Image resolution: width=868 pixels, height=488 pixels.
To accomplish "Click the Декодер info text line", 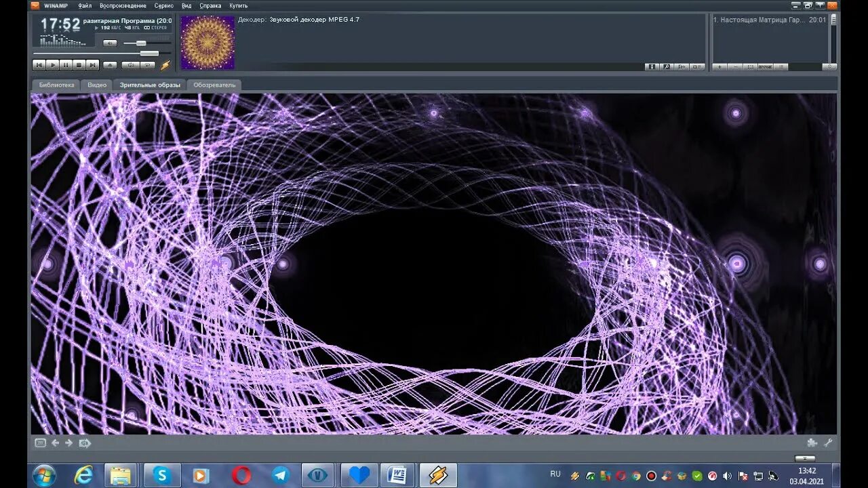I will click(298, 20).
